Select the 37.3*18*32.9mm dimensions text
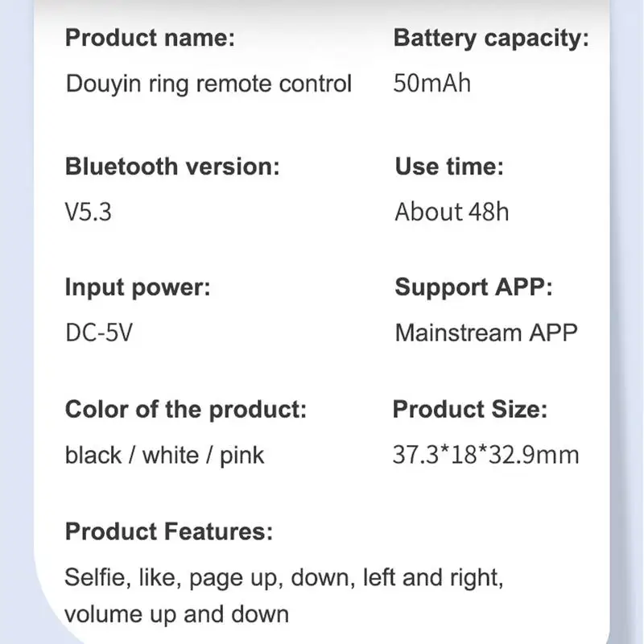This screenshot has width=644, height=644. [x=485, y=455]
